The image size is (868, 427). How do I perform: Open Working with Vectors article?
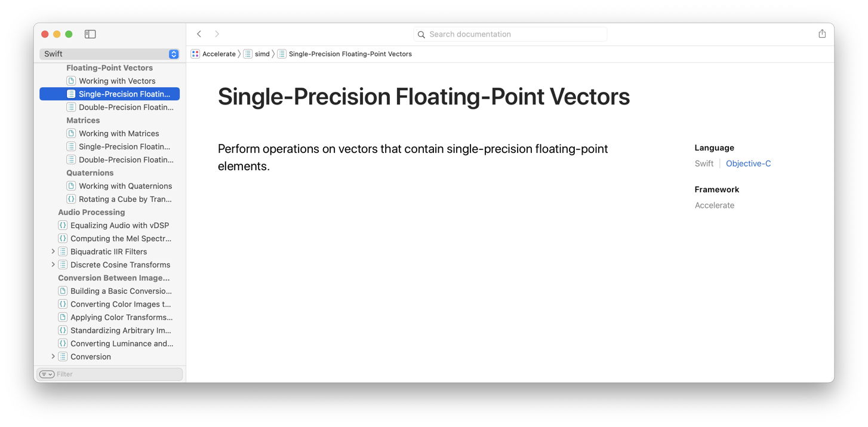pyautogui.click(x=117, y=81)
